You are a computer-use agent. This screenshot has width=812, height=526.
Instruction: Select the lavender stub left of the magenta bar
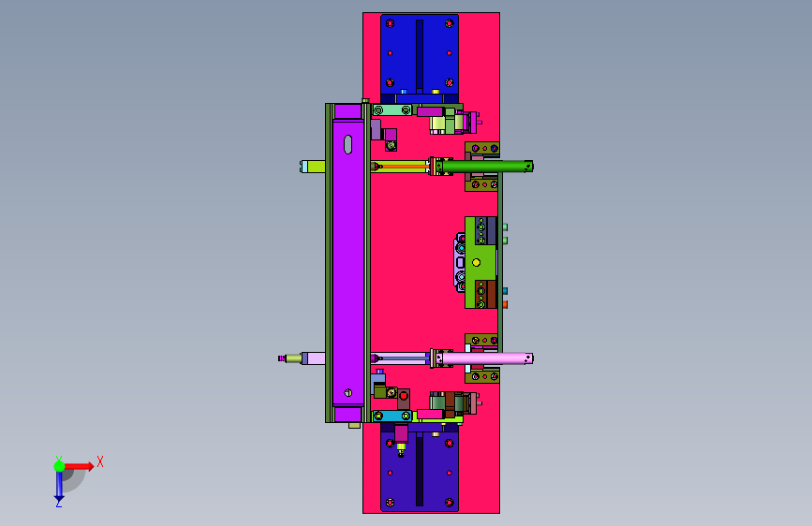(x=317, y=358)
